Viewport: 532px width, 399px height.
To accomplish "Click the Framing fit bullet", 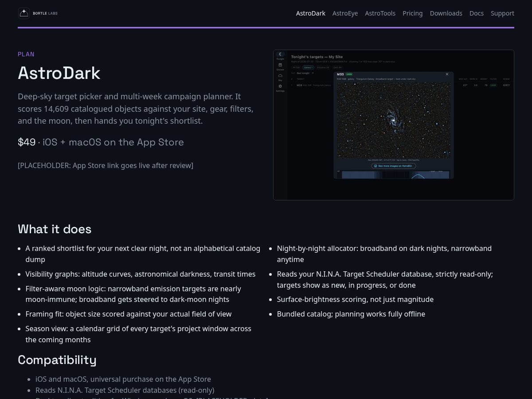I will click(x=129, y=314).
